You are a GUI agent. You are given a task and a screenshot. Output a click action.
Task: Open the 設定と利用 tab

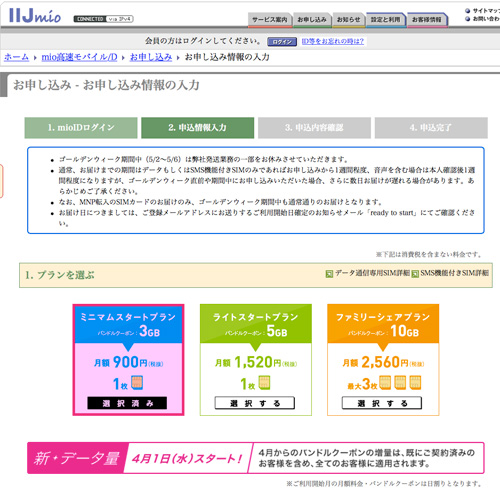(x=386, y=20)
